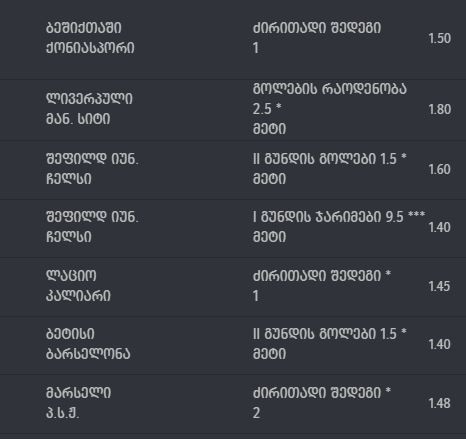
Task: Click the 1.50 odds value
Action: click(440, 38)
